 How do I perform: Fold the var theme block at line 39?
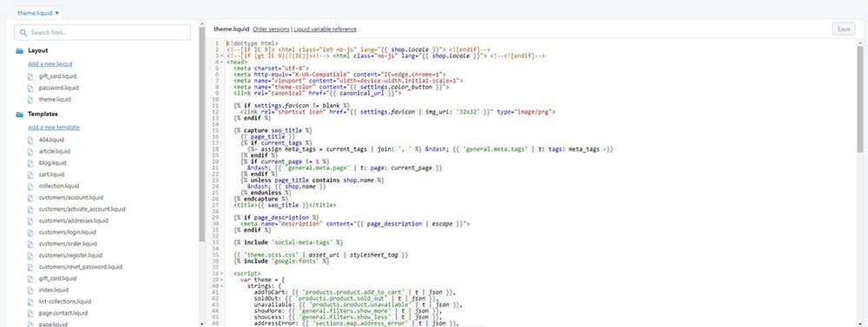click(x=221, y=280)
